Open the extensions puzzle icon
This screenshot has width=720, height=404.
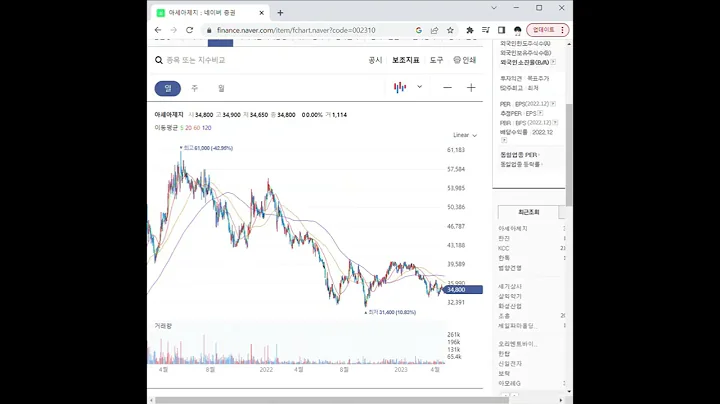click(470, 30)
